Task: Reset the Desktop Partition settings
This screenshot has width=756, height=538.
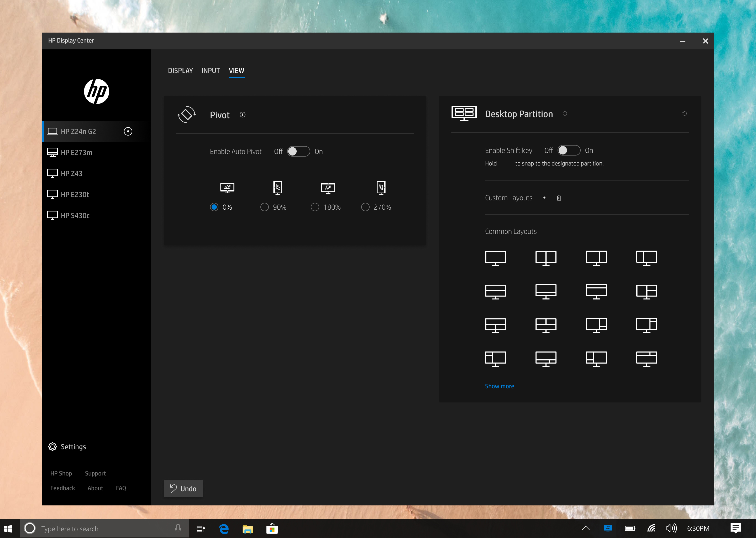Action: tap(684, 114)
